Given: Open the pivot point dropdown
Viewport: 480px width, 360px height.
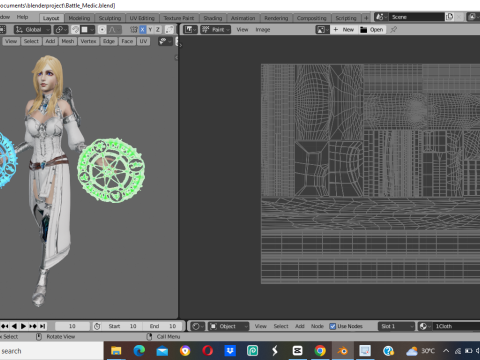Looking at the screenshot, I should tap(61, 30).
